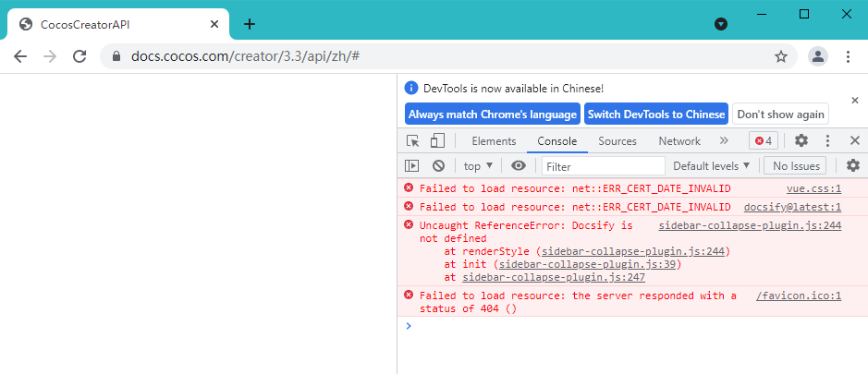The height and width of the screenshot is (374, 868).
Task: Switch to the Elements tab
Action: pyautogui.click(x=494, y=141)
